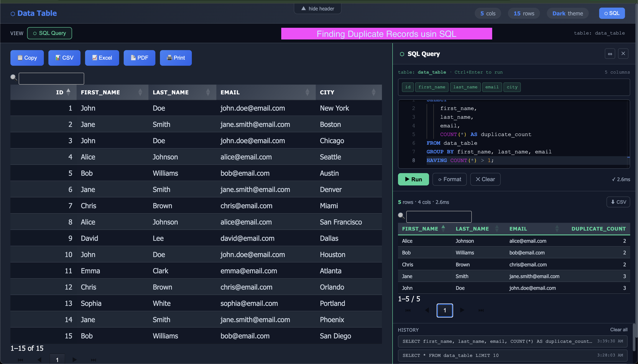638x364 pixels.
Task: Sort main table by CITY arrows
Action: coord(373,92)
